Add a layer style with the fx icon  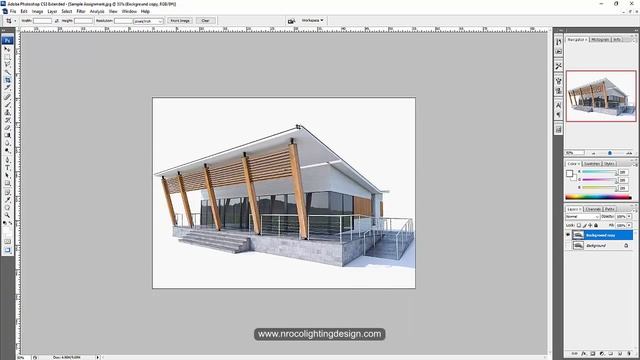(583, 353)
